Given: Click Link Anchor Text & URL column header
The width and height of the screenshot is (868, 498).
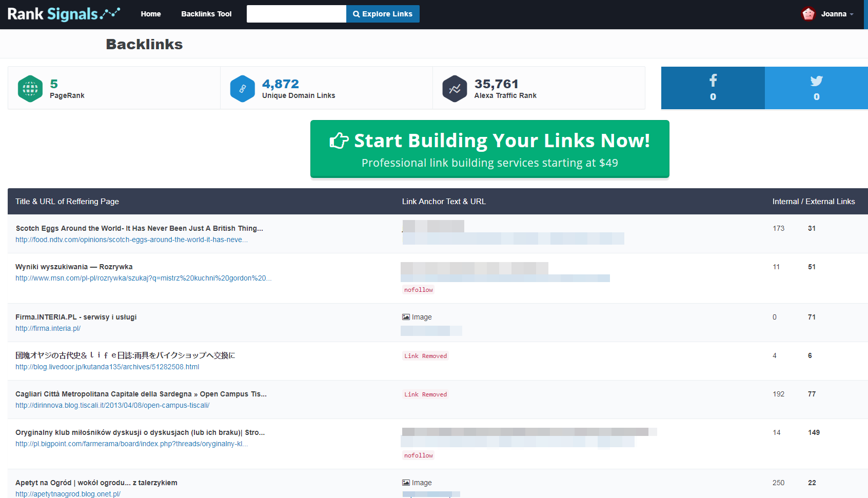Looking at the screenshot, I should tap(444, 202).
